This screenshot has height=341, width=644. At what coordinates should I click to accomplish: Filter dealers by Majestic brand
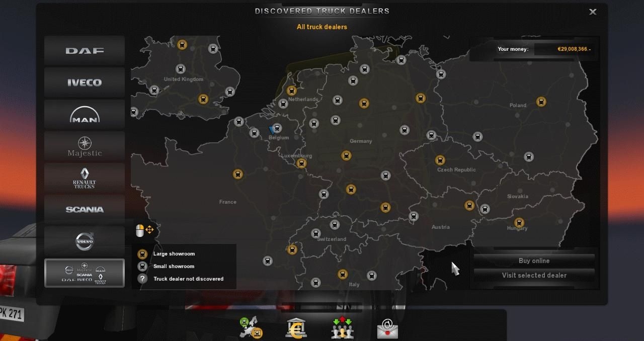click(85, 145)
